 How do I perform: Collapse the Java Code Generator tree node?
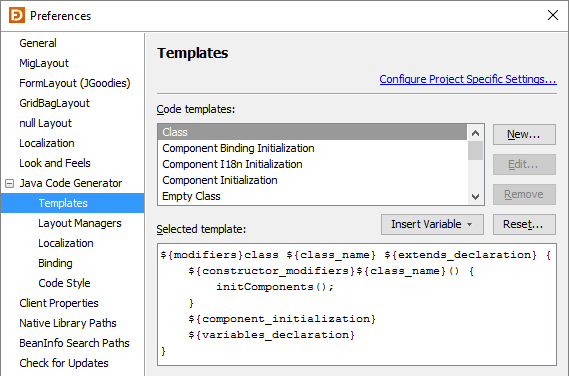(9, 184)
